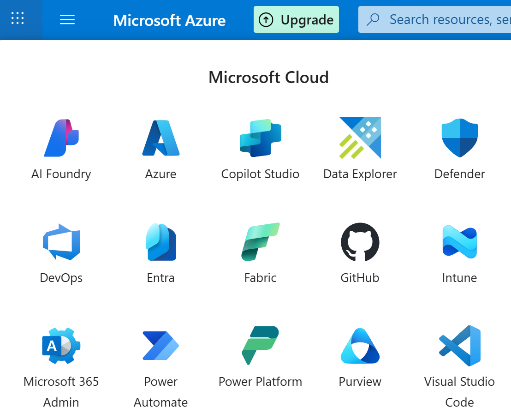This screenshot has height=420, width=511.
Task: Open the Defender shield icon
Action: (x=459, y=138)
